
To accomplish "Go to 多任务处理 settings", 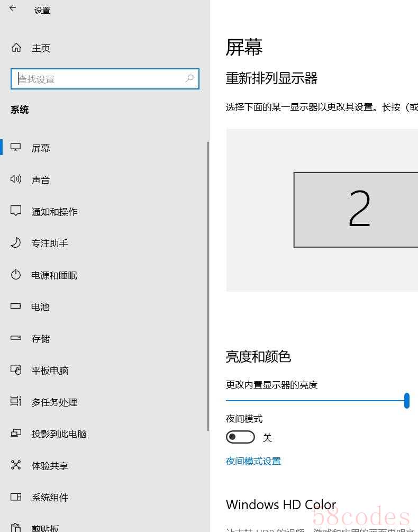I will point(54,402).
